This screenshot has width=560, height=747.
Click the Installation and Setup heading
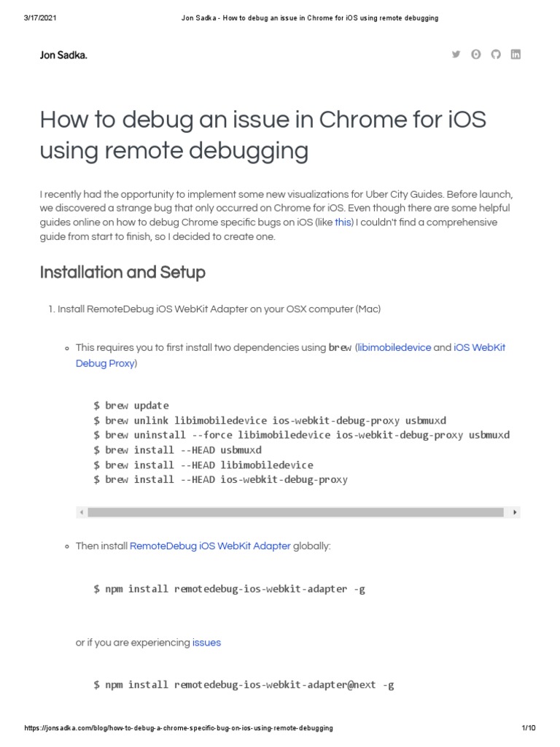(x=122, y=272)
